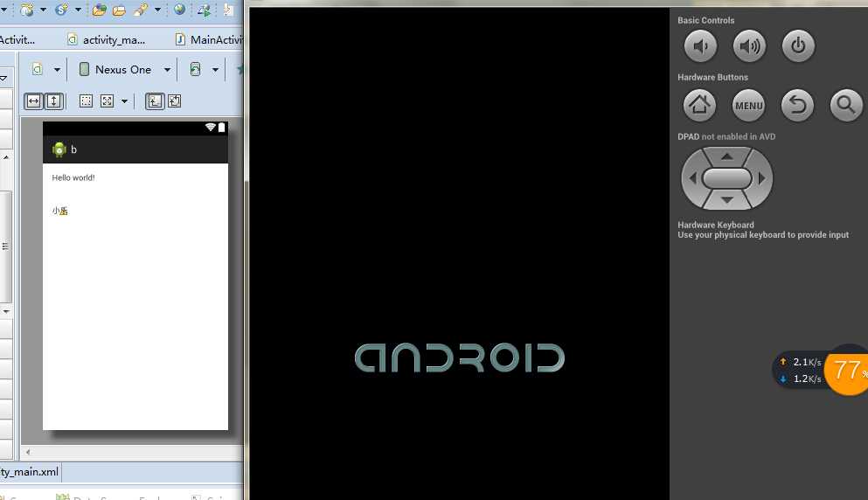Select the Hello world! text view
868x500 pixels.
(73, 177)
